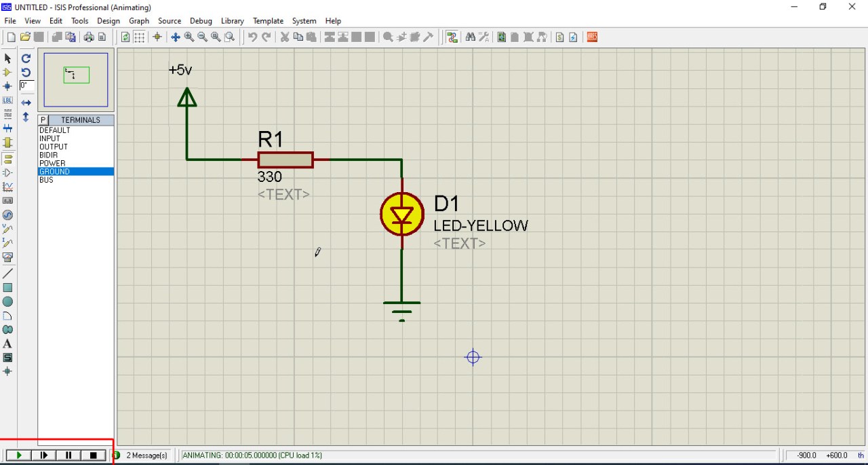
Task: Open the Library menu
Action: click(232, 20)
